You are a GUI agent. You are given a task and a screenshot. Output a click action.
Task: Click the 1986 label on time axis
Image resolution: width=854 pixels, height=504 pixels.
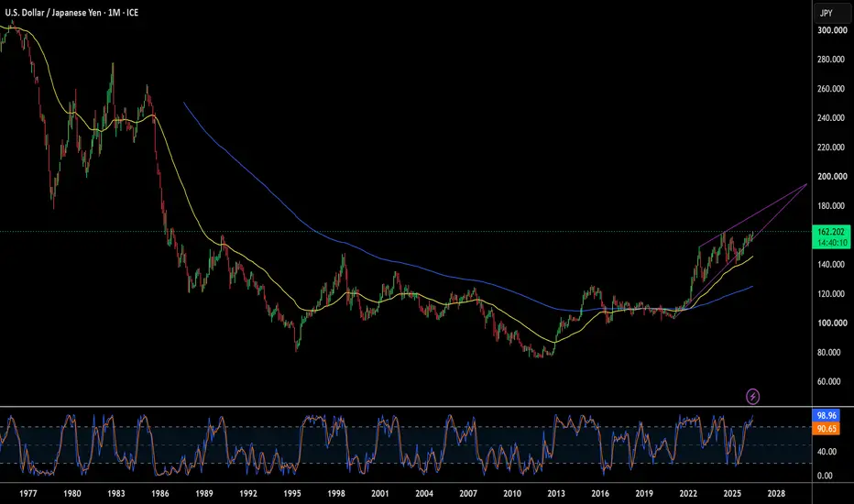(160, 494)
